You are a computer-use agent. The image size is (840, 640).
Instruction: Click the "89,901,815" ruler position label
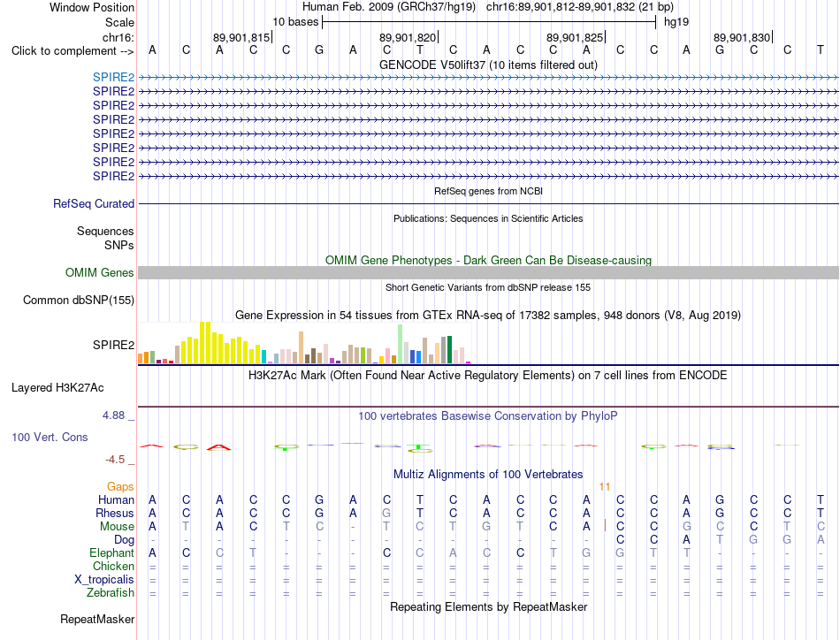tap(241, 37)
